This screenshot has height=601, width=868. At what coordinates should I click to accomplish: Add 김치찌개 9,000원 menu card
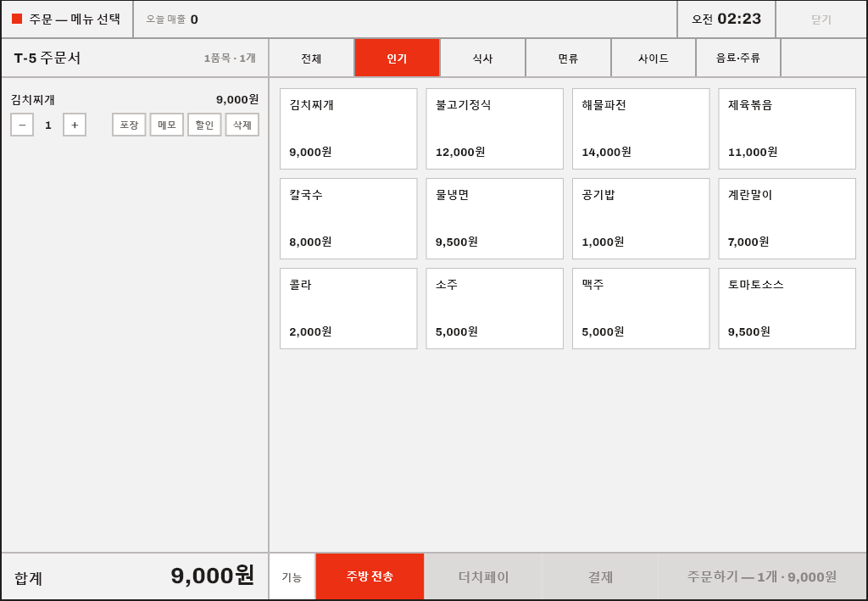tap(348, 129)
